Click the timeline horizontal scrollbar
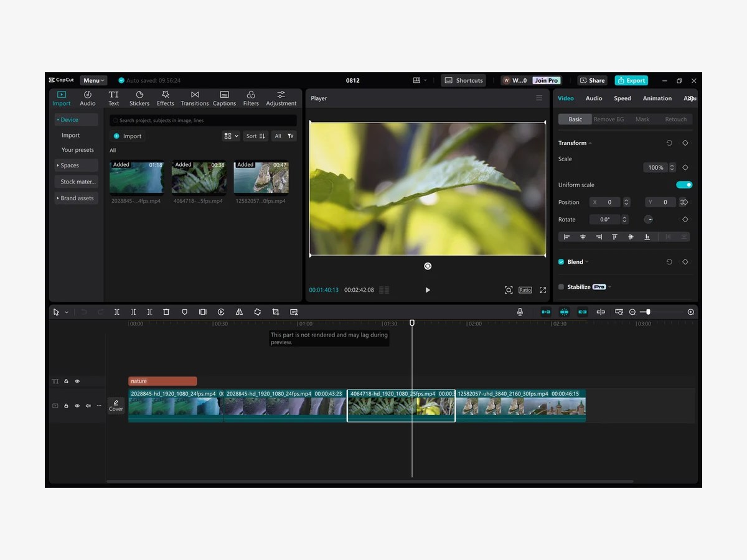This screenshot has width=747, height=560. 370,481
